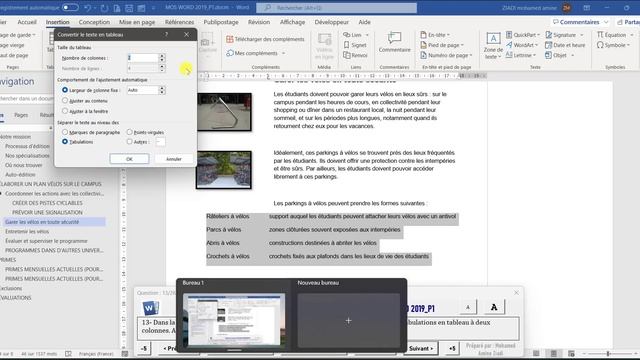Click the Redo icon in the quick access bar

104,8
